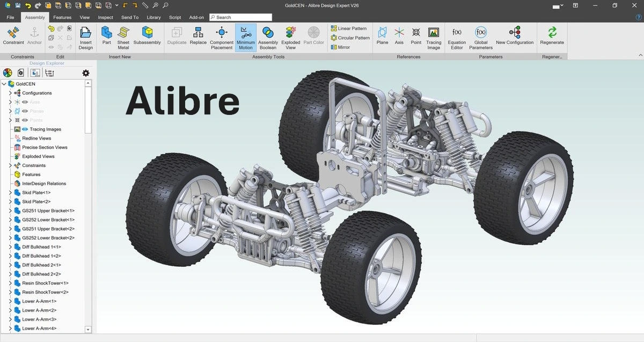Click the ribbon Search field
Image resolution: width=644 pixels, height=342 pixels.
click(x=240, y=17)
